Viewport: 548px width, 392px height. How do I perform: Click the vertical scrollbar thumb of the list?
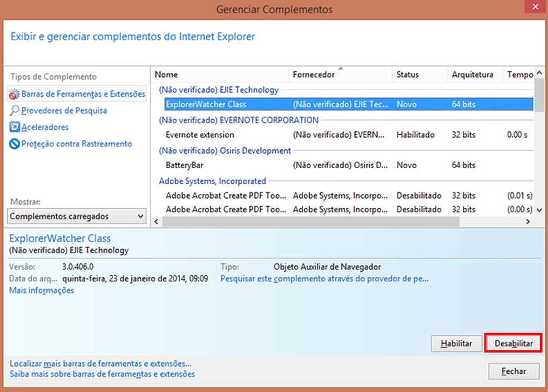click(539, 95)
